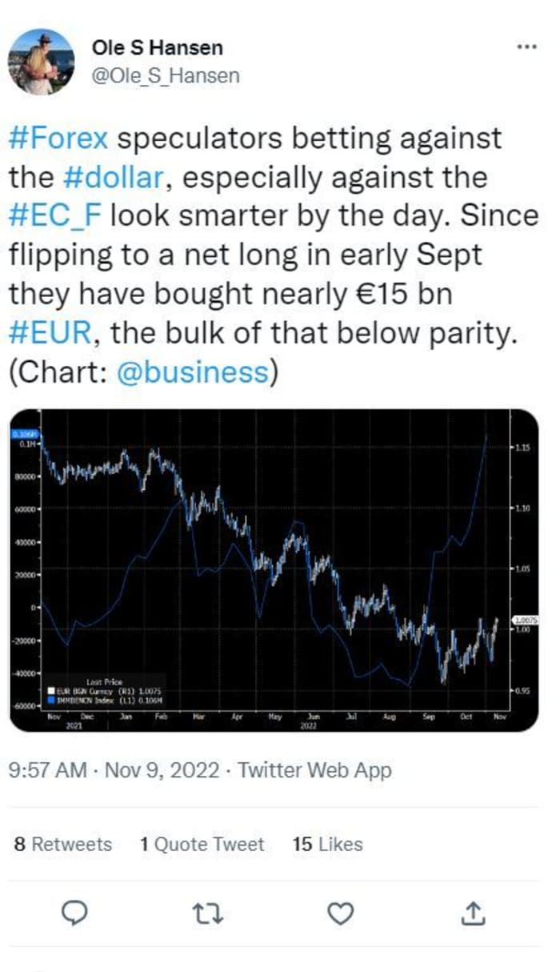Click the 9:57 AM · Nov 9, 2022 timestamp

click(114, 771)
